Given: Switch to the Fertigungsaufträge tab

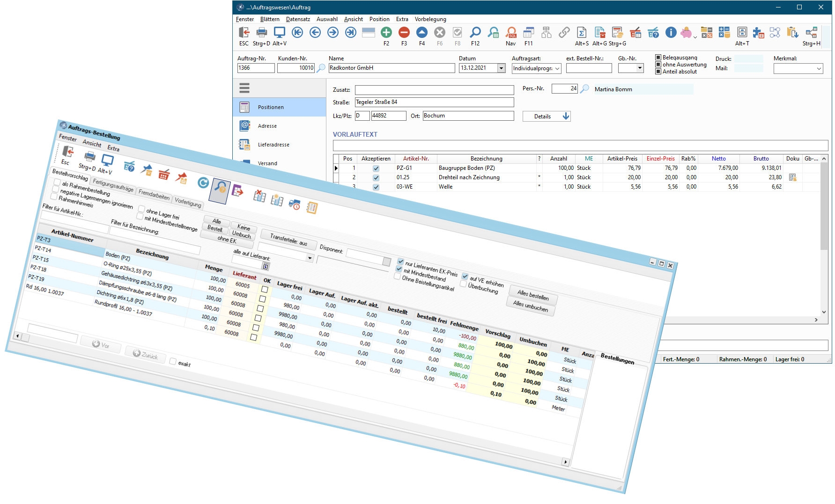Looking at the screenshot, I should [113, 185].
